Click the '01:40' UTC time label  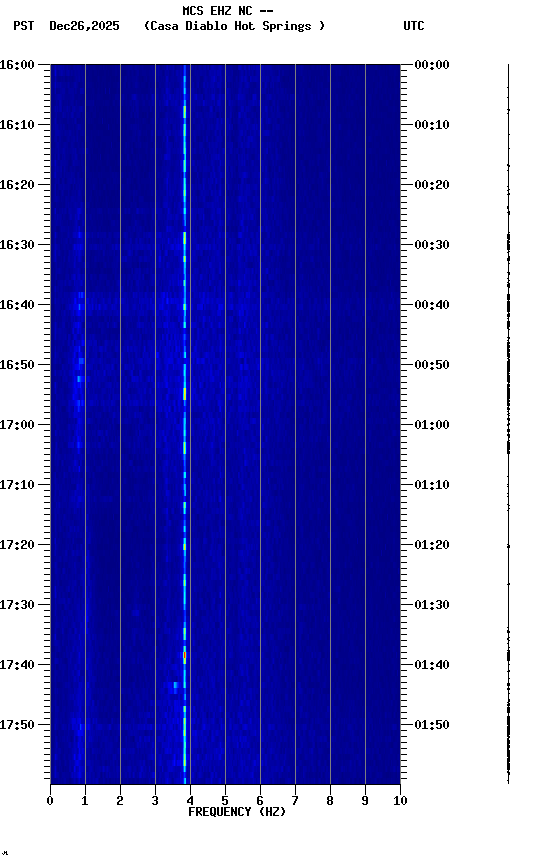click(432, 666)
